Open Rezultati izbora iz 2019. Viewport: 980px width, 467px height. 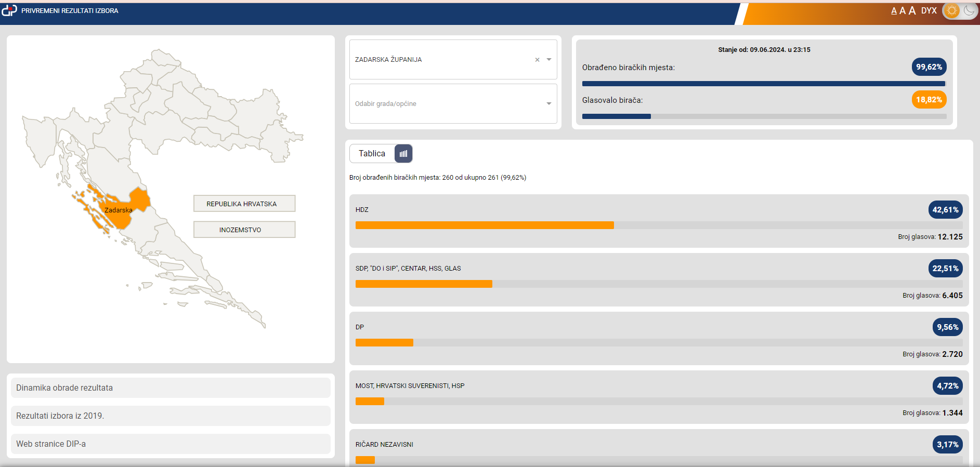(x=171, y=416)
